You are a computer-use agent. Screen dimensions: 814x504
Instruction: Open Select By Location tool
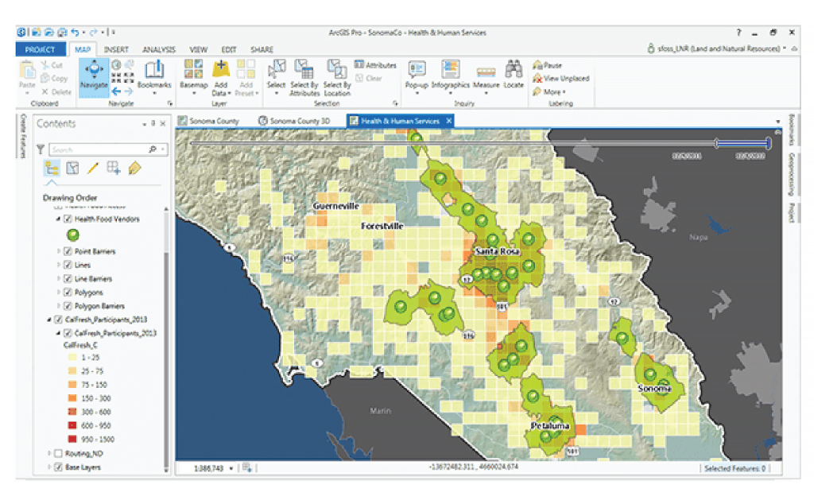coord(336,76)
